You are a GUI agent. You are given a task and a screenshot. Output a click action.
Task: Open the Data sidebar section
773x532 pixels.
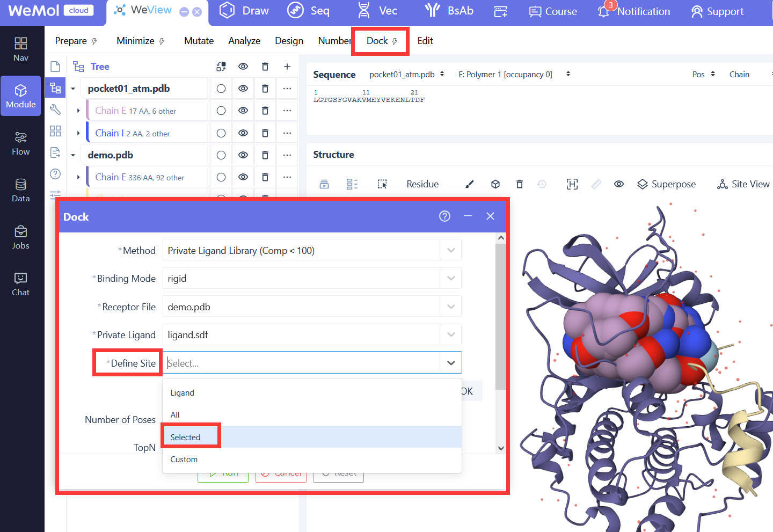[x=21, y=191]
